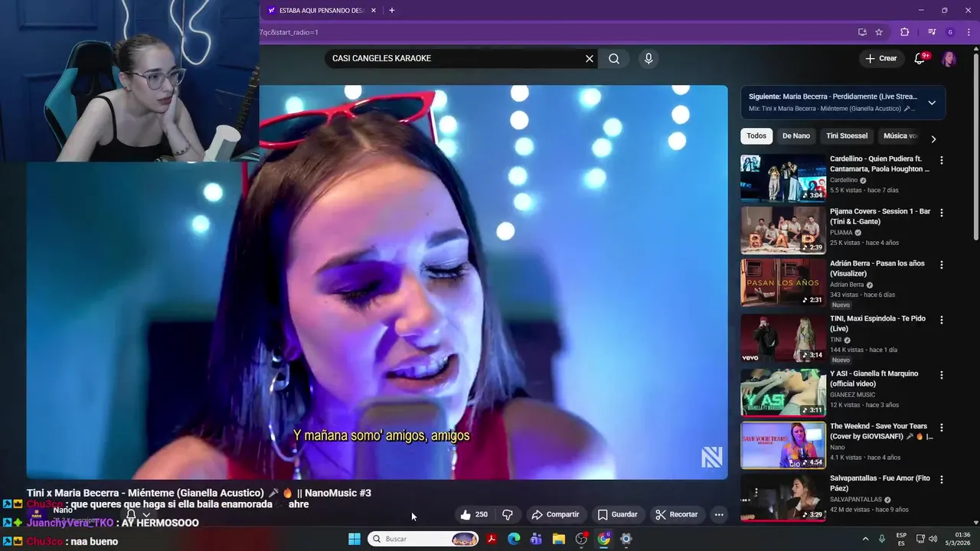Click the video title Tini x Maria Becerra Miénteme
This screenshot has height=551, width=980.
(199, 493)
